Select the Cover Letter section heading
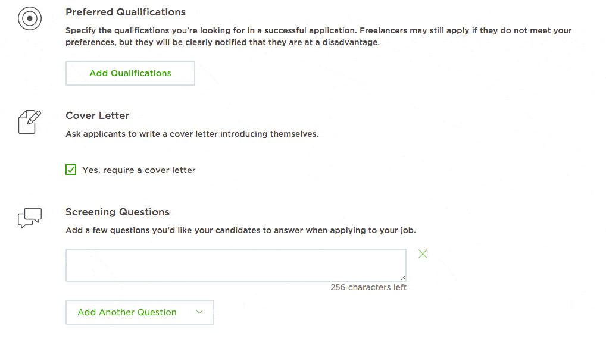 click(98, 115)
